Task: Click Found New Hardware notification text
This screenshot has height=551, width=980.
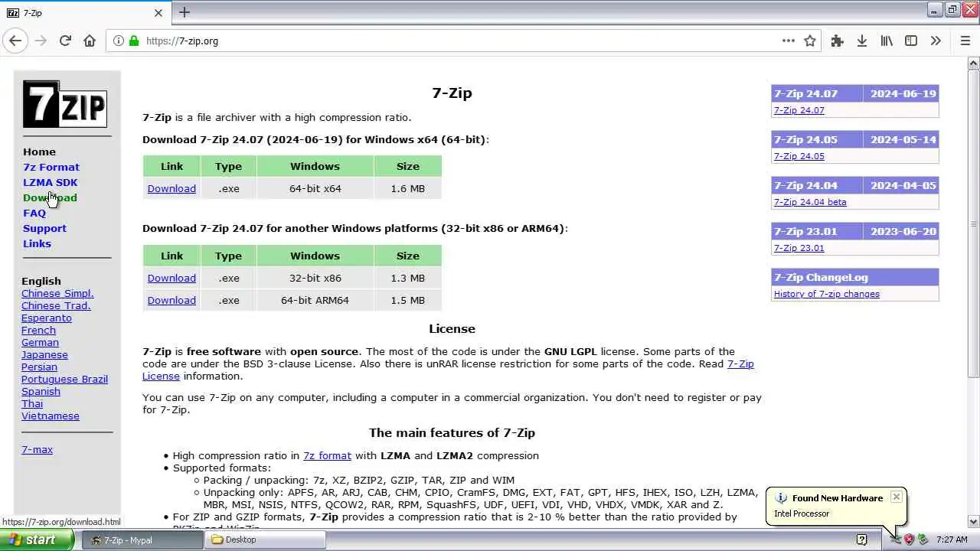Action: (838, 498)
